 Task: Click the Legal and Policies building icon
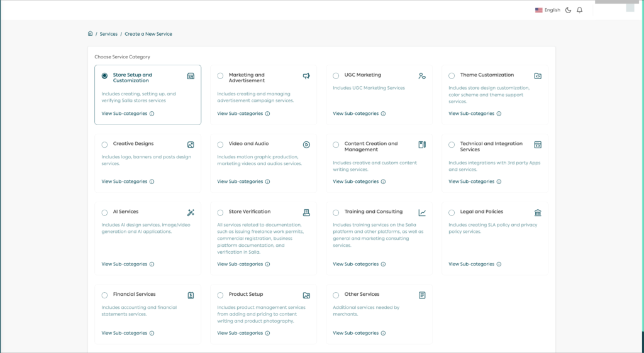point(538,213)
